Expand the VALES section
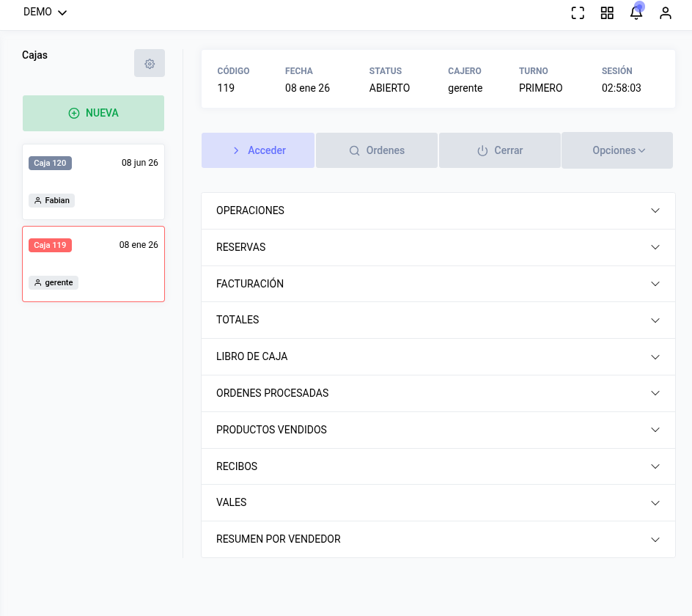692x616 pixels. 438,503
